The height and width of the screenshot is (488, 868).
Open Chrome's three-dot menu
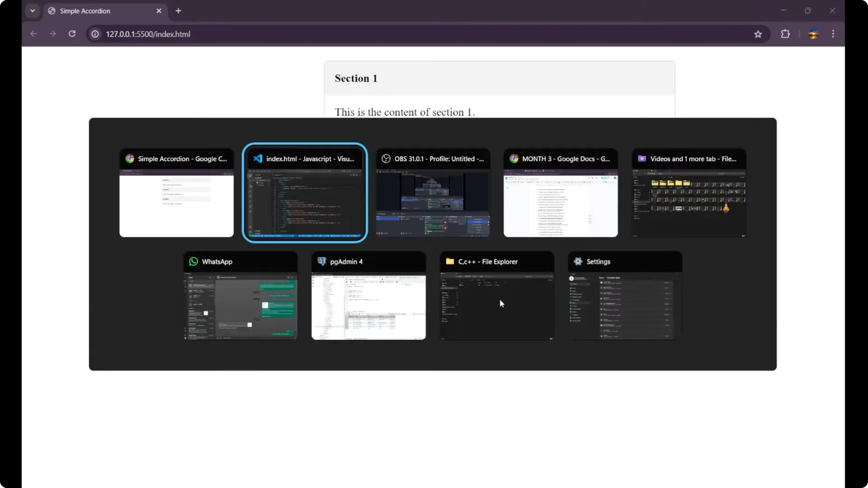(x=833, y=34)
